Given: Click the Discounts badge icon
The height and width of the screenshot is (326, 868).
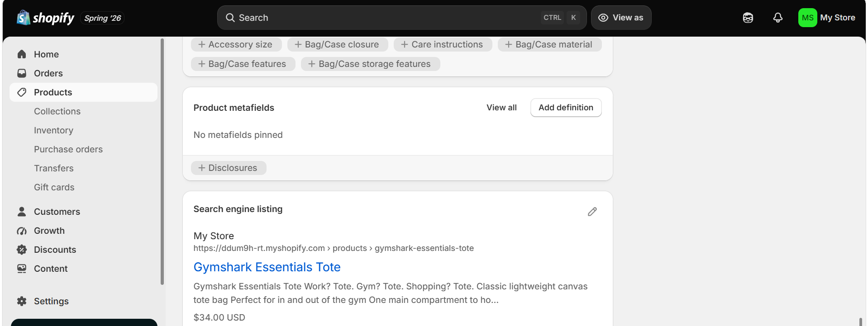Looking at the screenshot, I should click(x=22, y=250).
